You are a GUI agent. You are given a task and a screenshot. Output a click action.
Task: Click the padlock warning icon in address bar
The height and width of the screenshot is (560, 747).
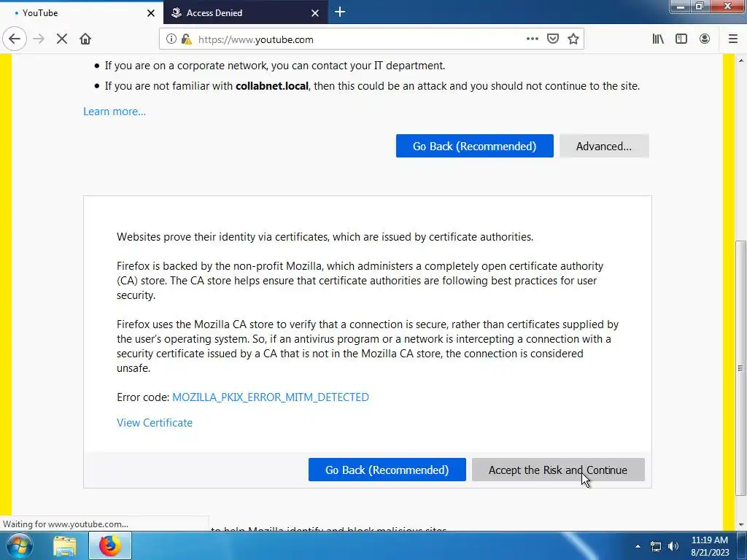click(x=186, y=39)
